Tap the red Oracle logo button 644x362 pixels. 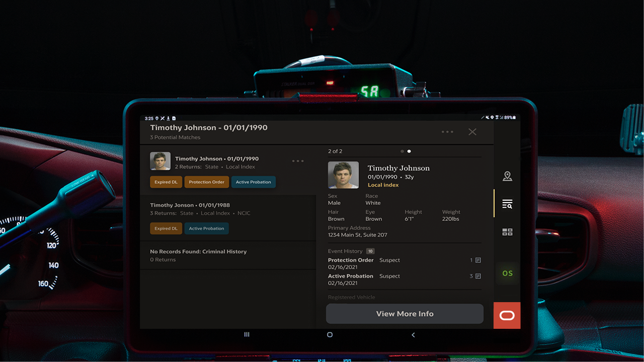pos(507,316)
